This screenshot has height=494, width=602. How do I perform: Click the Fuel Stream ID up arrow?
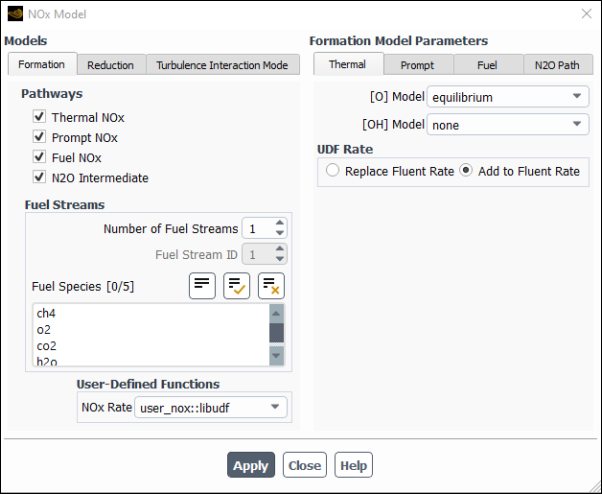(280, 249)
